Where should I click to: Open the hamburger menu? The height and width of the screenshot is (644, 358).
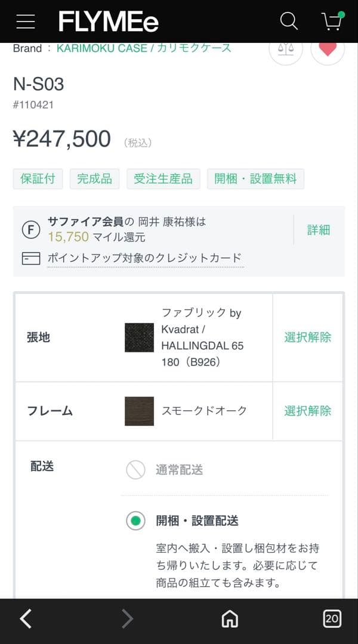pyautogui.click(x=26, y=21)
